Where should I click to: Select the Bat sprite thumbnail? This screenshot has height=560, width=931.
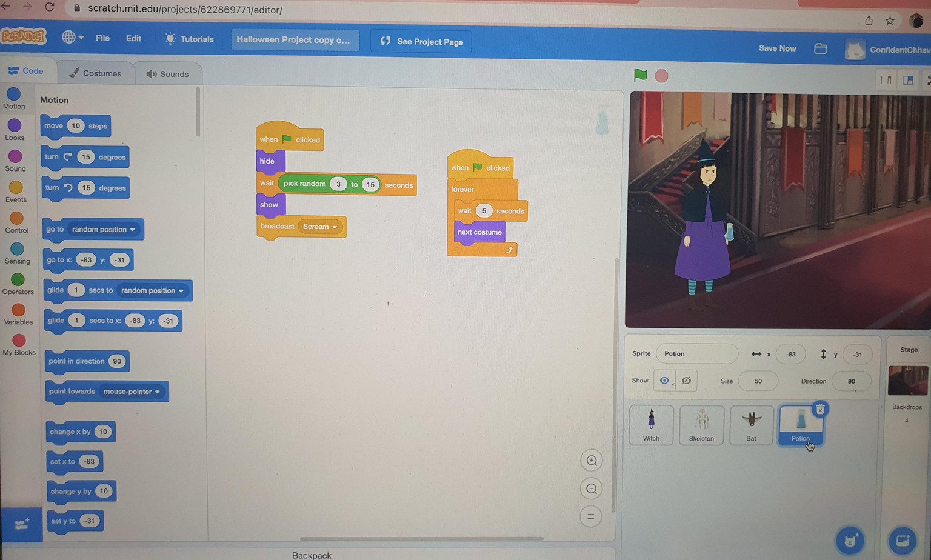click(x=752, y=425)
